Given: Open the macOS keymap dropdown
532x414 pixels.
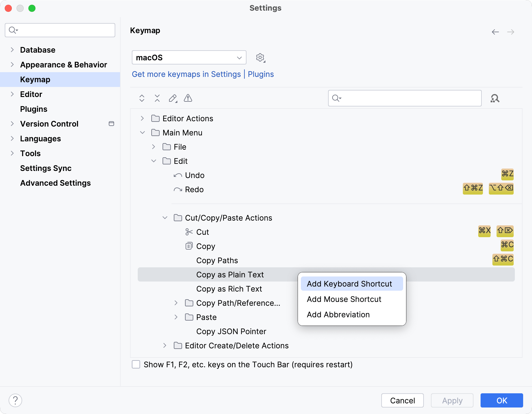Looking at the screenshot, I should click(x=189, y=57).
